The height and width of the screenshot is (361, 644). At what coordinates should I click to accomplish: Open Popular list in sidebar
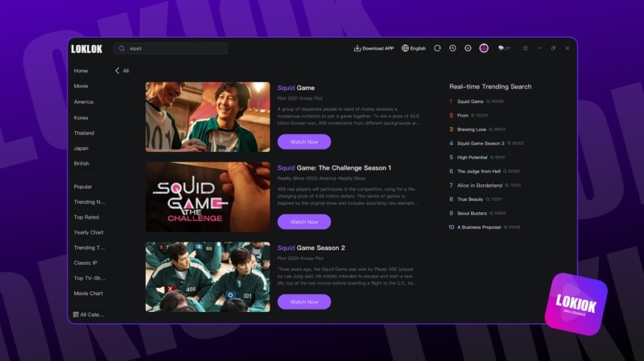tap(83, 187)
